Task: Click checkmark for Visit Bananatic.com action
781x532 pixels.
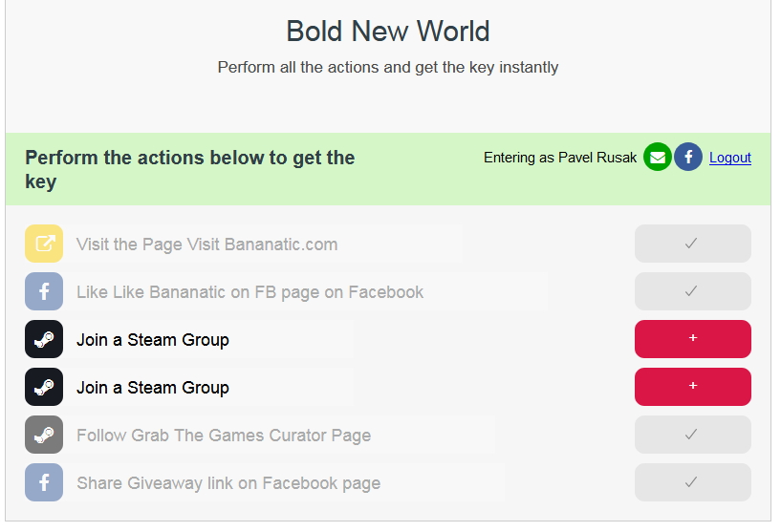Action: [692, 244]
